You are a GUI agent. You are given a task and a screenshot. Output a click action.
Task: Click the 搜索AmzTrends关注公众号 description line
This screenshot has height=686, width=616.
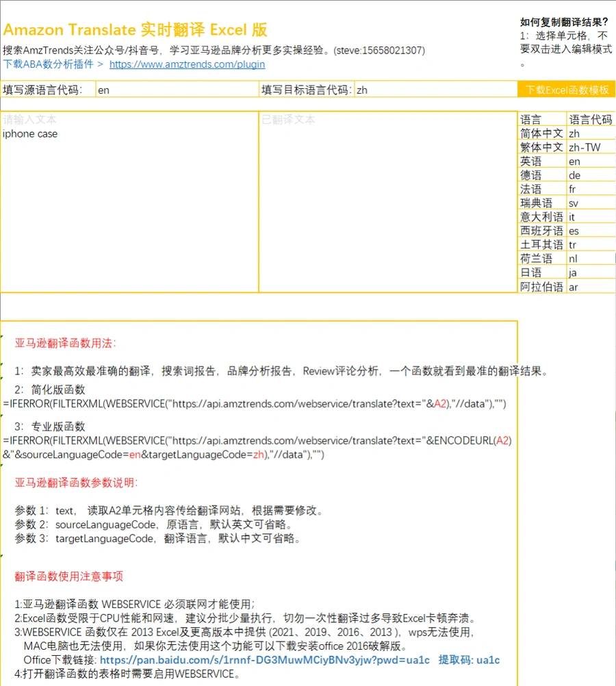[x=214, y=50]
